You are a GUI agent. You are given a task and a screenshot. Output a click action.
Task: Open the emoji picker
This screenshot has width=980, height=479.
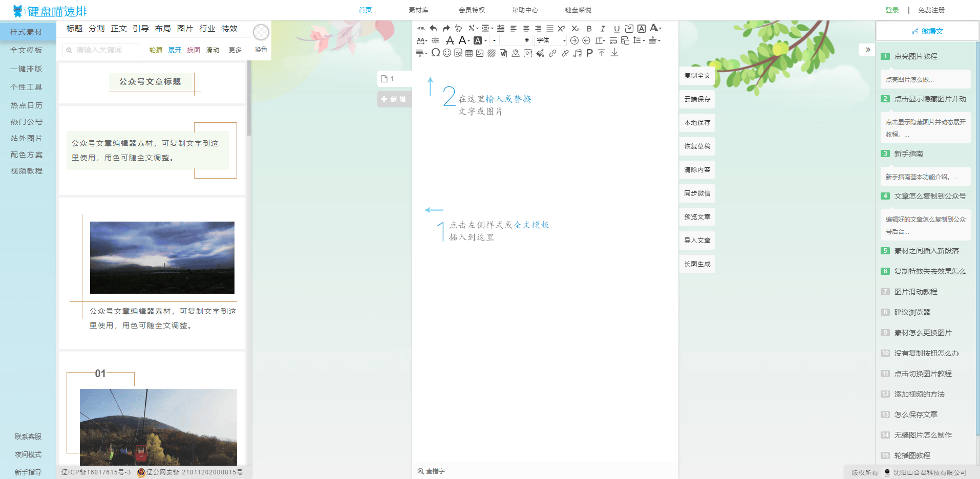(448, 53)
